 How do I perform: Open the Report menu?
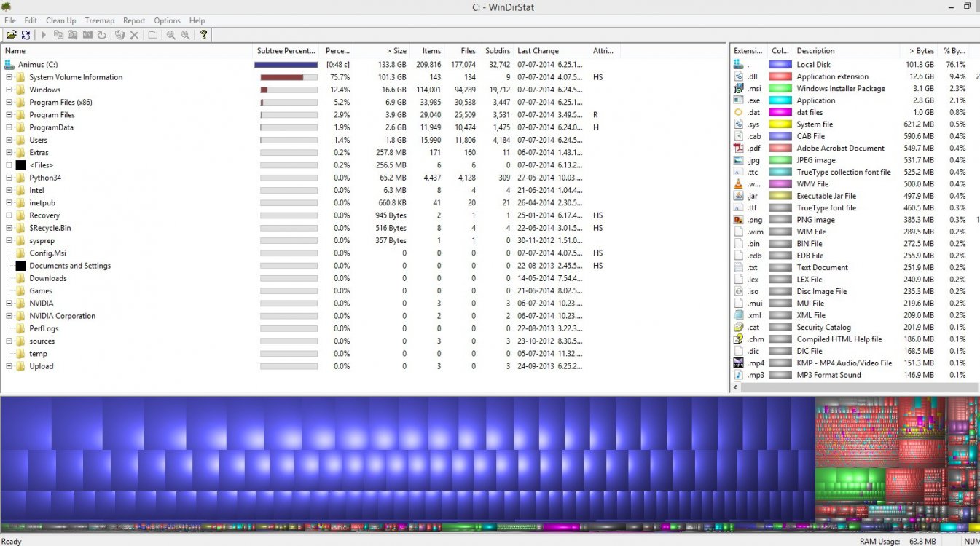pyautogui.click(x=134, y=20)
